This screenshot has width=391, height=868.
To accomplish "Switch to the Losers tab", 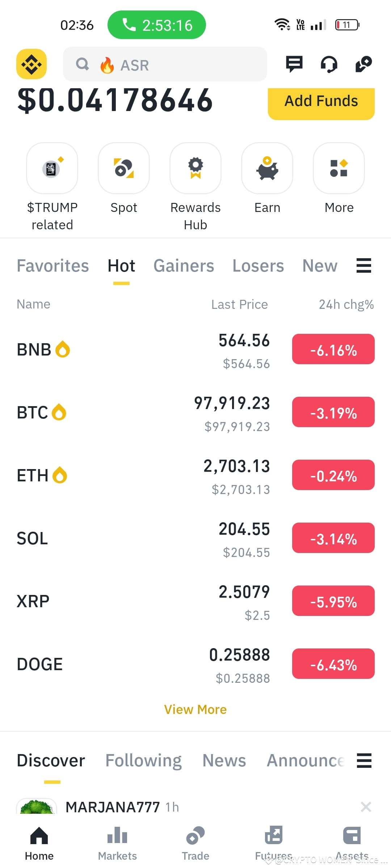I will [258, 266].
